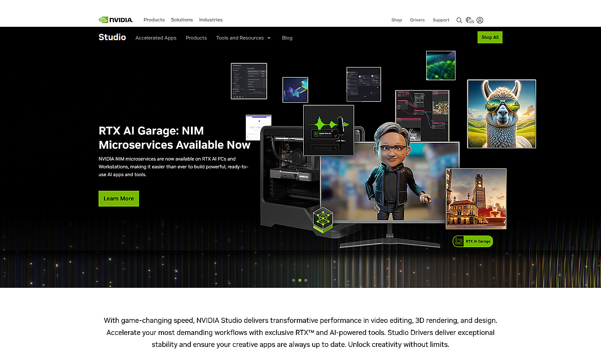This screenshot has height=364, width=601.
Task: Open the user account icon
Action: point(480,20)
